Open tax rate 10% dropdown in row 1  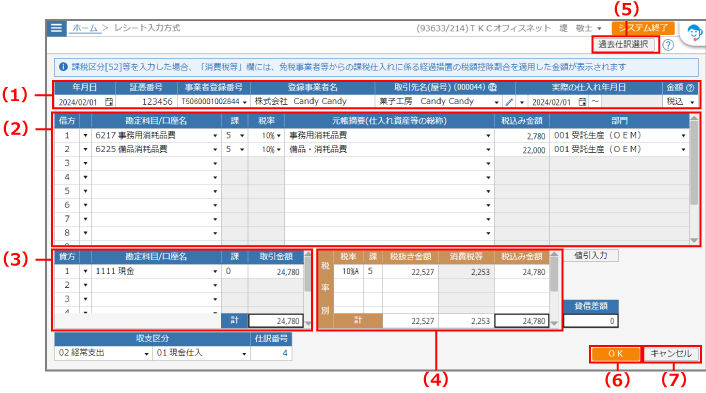(x=279, y=136)
